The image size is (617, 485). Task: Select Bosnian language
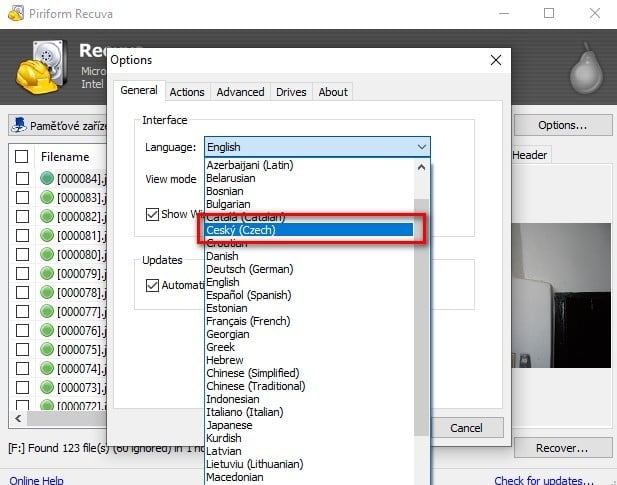pos(309,191)
